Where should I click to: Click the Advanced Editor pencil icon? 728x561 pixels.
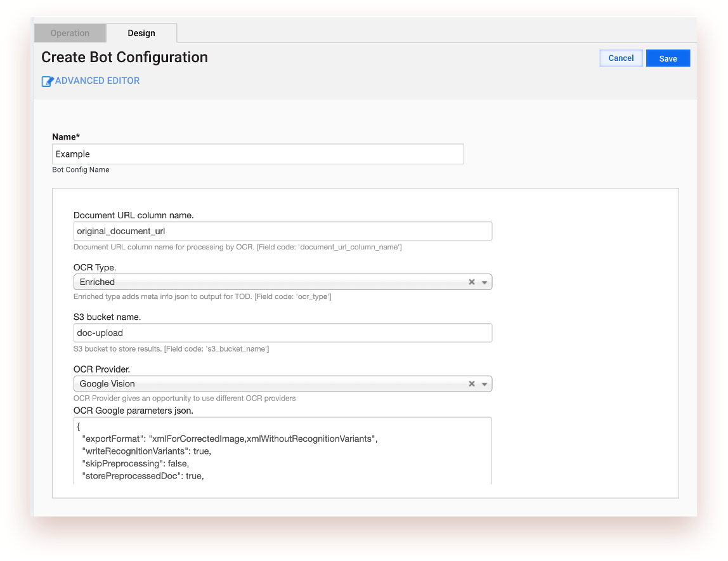[48, 81]
